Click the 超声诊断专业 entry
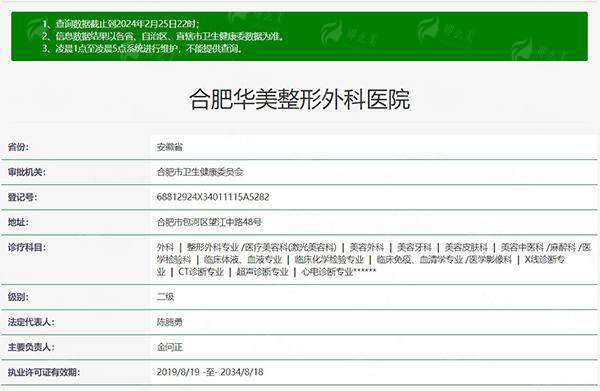The height and width of the screenshot is (391, 600). click(x=262, y=272)
